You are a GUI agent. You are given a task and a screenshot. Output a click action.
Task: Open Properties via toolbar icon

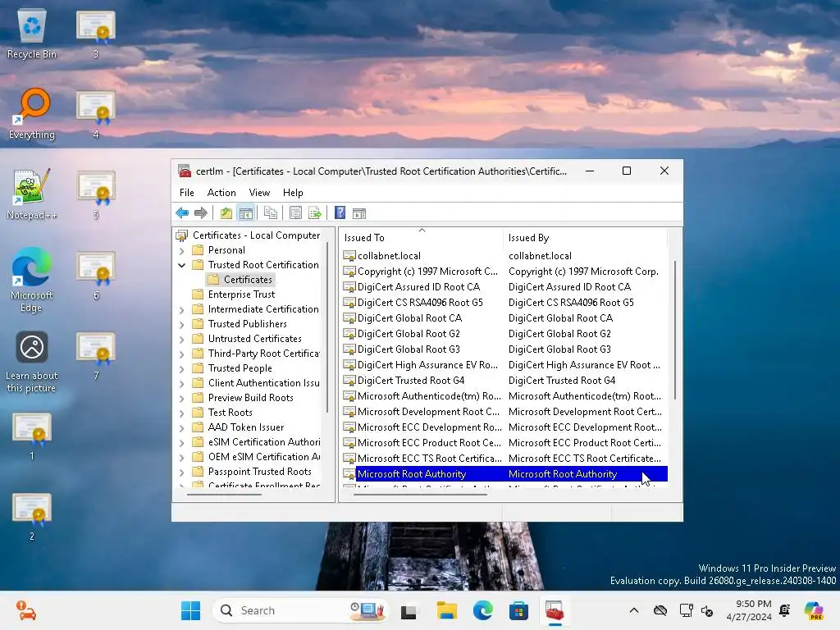295,213
